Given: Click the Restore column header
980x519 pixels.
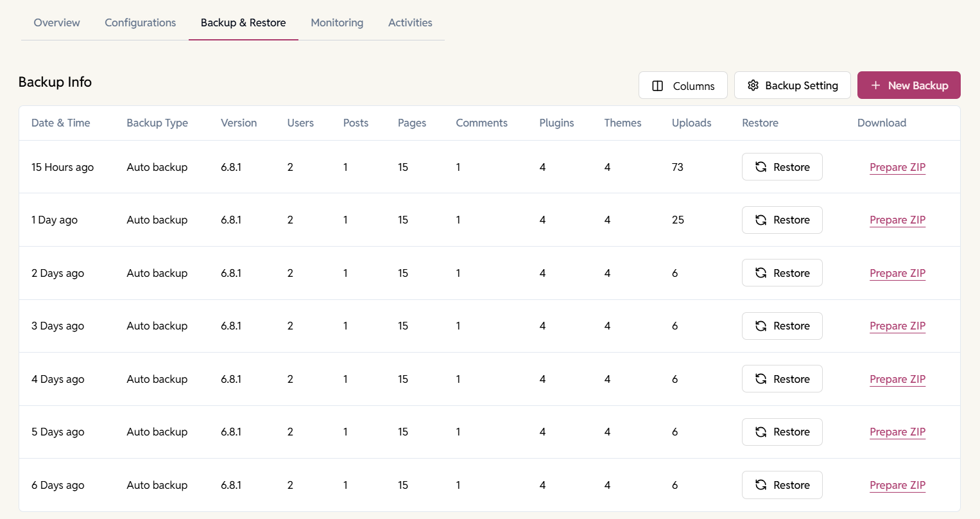Looking at the screenshot, I should 760,123.
